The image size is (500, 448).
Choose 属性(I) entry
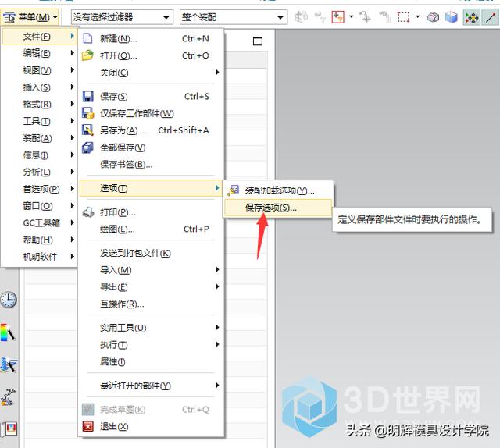click(151, 361)
